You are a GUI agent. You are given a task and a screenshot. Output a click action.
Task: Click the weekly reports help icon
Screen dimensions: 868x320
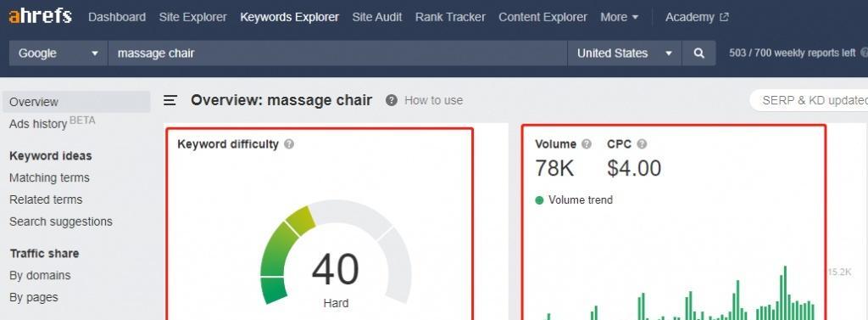(x=864, y=53)
